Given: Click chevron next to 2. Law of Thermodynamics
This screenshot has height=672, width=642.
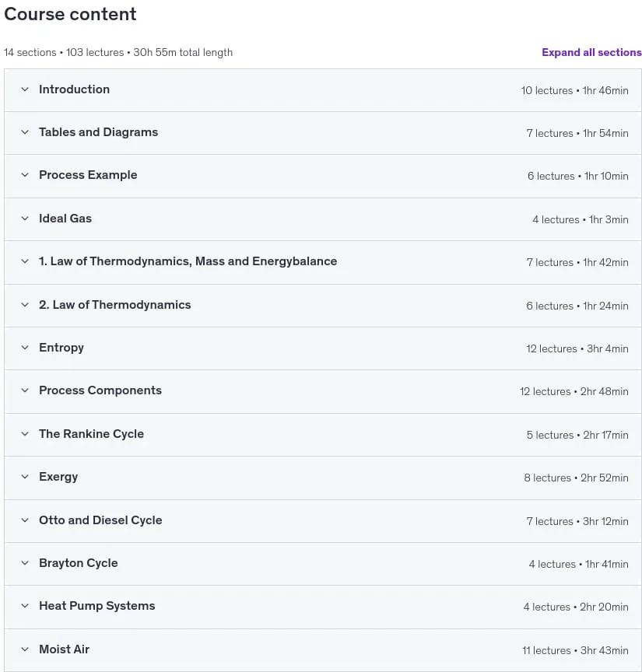Looking at the screenshot, I should 25,305.
